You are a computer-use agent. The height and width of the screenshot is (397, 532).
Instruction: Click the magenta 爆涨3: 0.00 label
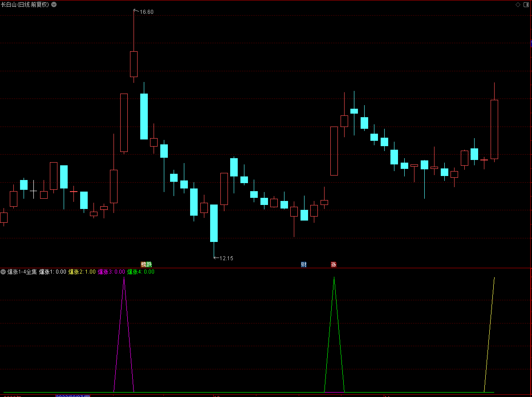111,272
